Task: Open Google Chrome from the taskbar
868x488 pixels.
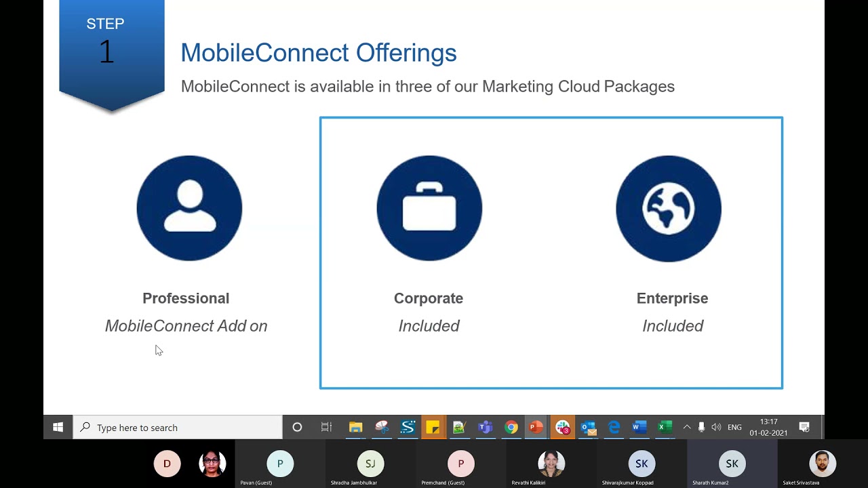Action: (511, 427)
